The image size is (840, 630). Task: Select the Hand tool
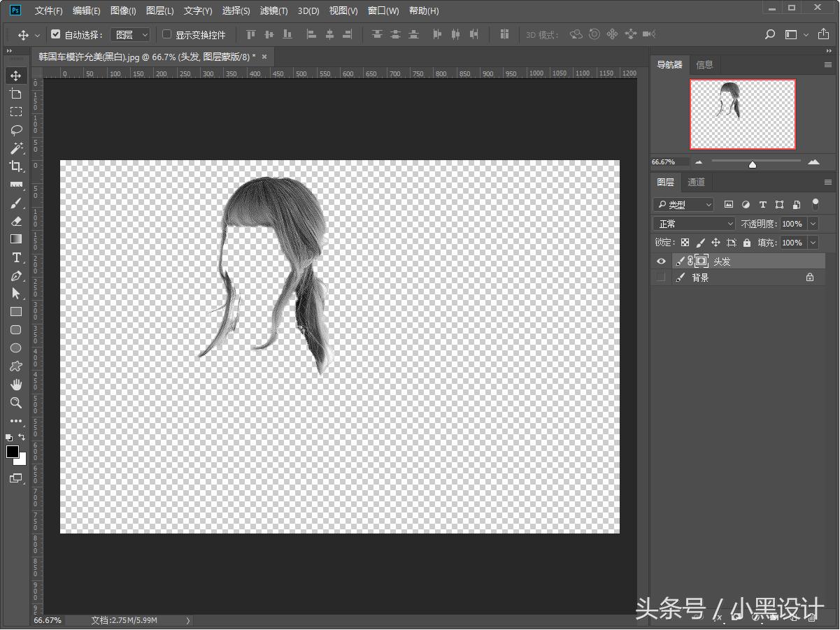16,385
